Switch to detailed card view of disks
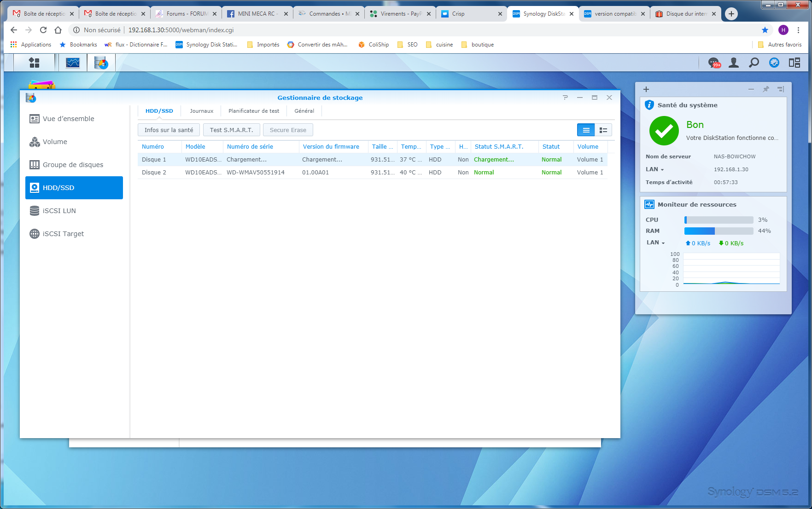 603,130
